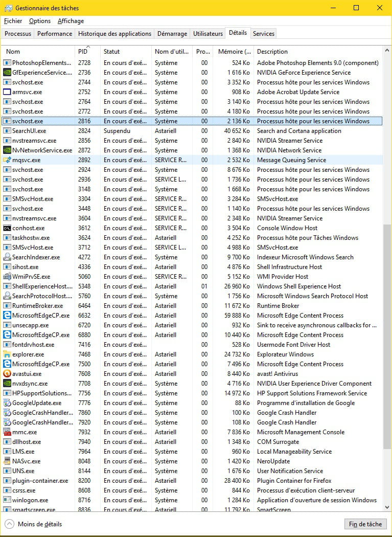
Task: Maximize the Task Manager window
Action: (x=356, y=8)
